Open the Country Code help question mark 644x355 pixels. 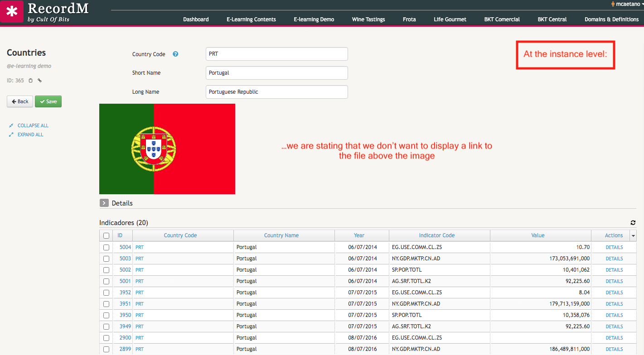coord(175,54)
